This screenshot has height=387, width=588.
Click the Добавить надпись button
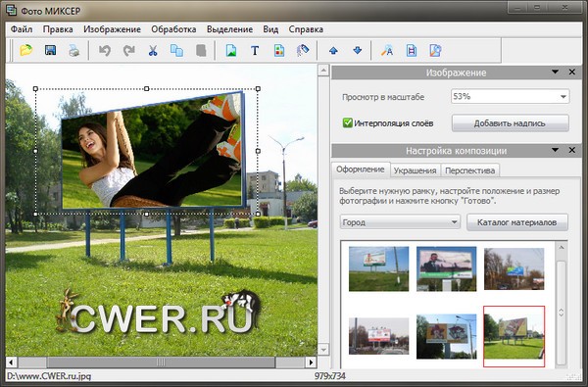(x=510, y=123)
